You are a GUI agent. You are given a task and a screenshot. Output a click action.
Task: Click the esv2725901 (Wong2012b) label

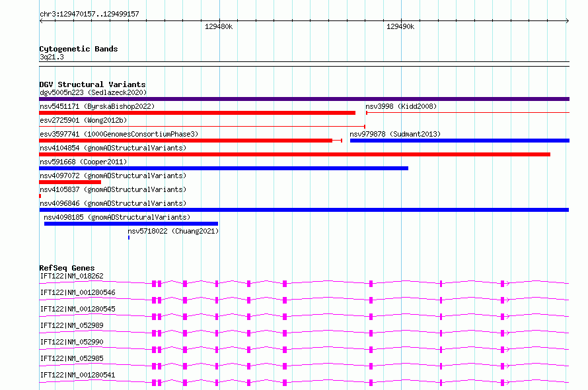pos(83,120)
